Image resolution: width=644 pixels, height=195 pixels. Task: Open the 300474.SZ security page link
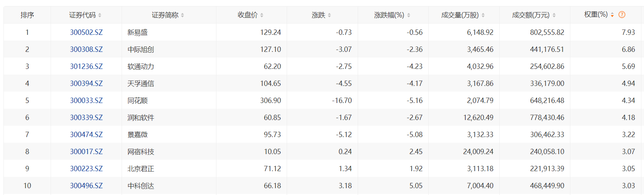point(86,135)
